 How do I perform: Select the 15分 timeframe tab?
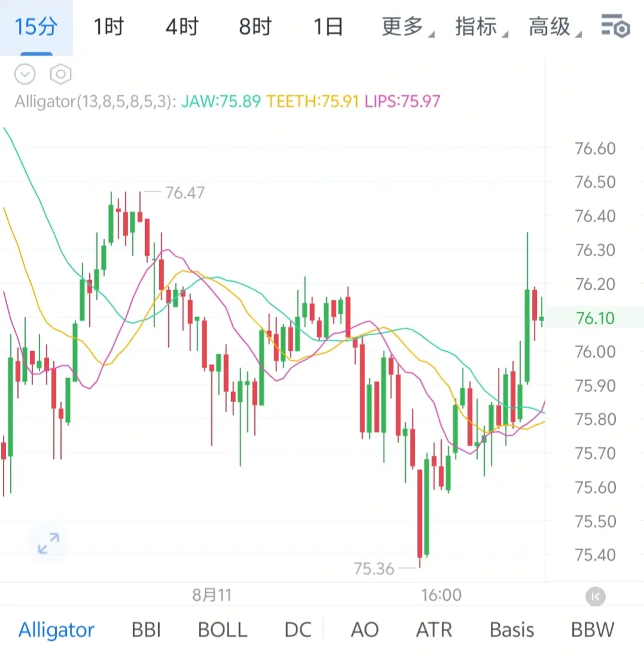37,27
